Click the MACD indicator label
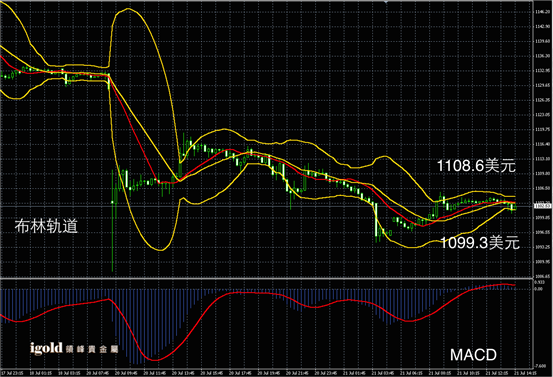The image size is (553, 377). tap(473, 355)
